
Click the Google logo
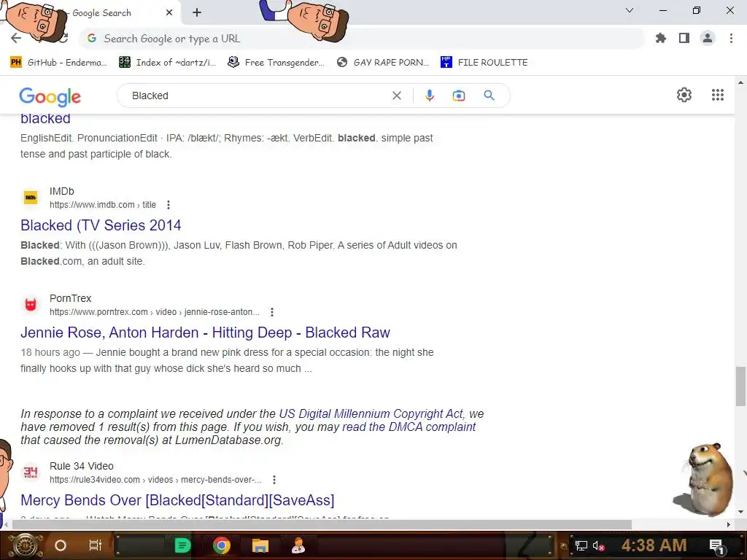pyautogui.click(x=50, y=97)
